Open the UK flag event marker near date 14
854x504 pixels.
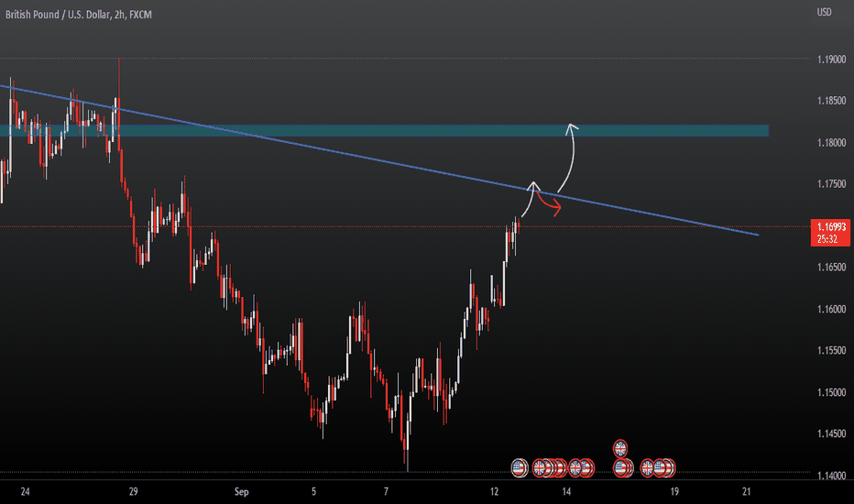pyautogui.click(x=575, y=467)
